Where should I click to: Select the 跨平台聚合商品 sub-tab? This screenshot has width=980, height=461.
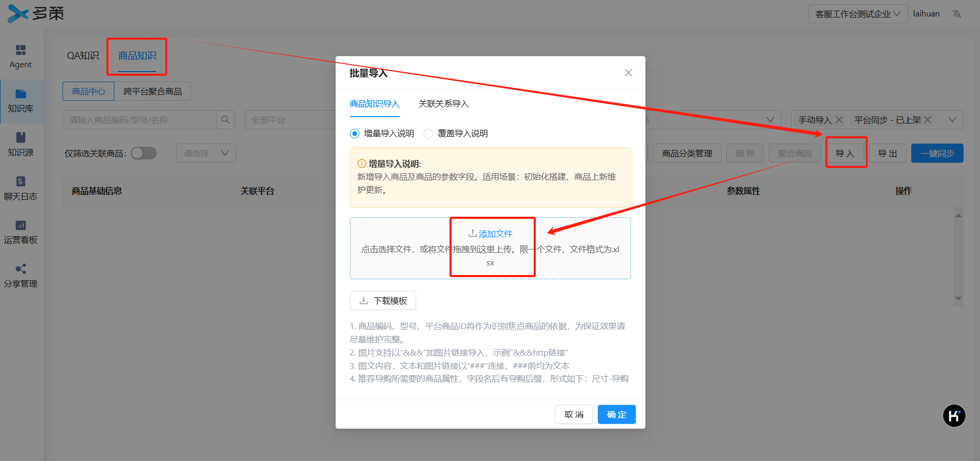152,91
